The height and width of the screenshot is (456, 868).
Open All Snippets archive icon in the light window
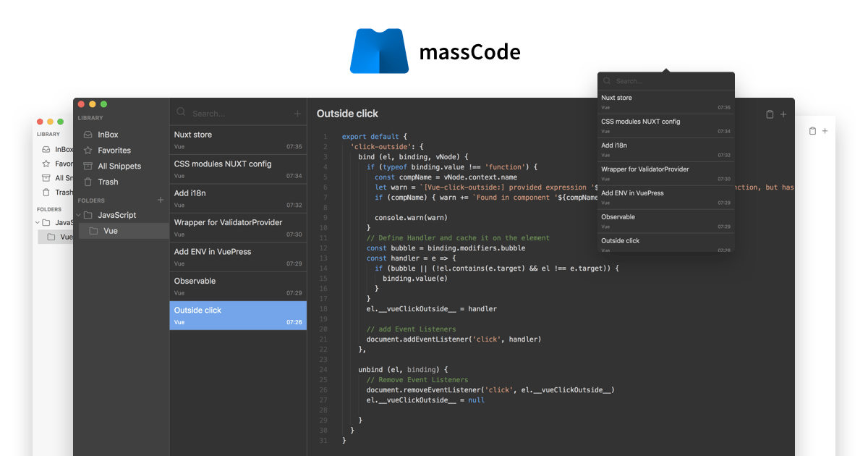click(x=46, y=178)
